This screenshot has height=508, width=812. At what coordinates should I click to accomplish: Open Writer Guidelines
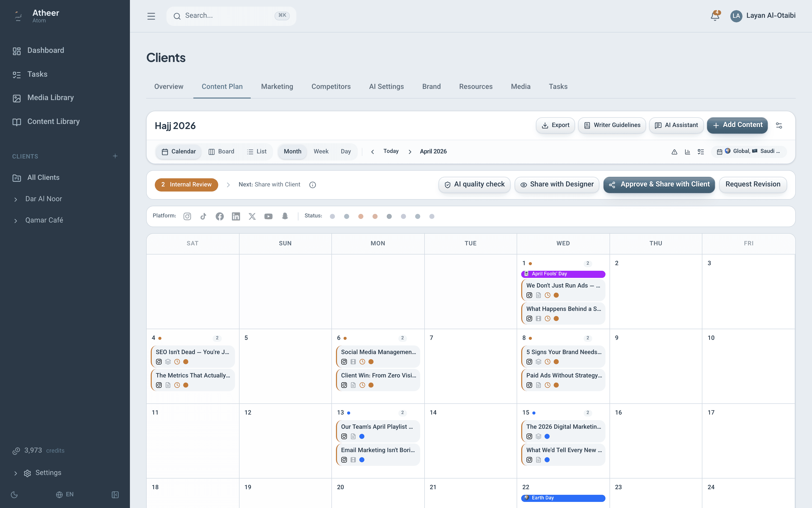click(x=612, y=125)
